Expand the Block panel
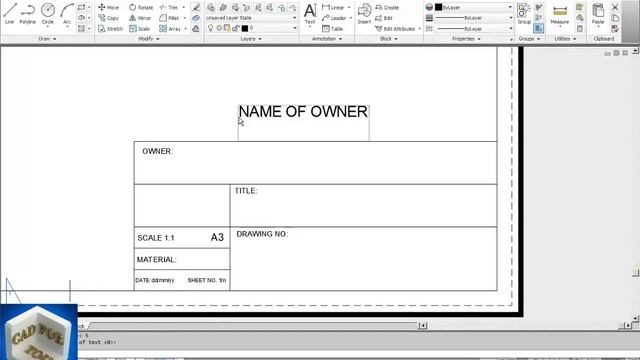 click(389, 39)
